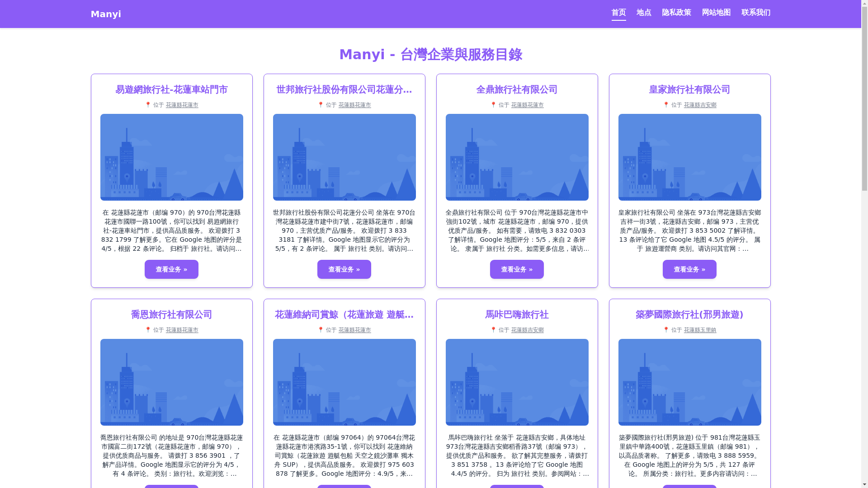This screenshot has width=868, height=488.
Task: Click the city thumbnail of 馬咔巴嗨旅行社 card
Action: pyautogui.click(x=517, y=382)
